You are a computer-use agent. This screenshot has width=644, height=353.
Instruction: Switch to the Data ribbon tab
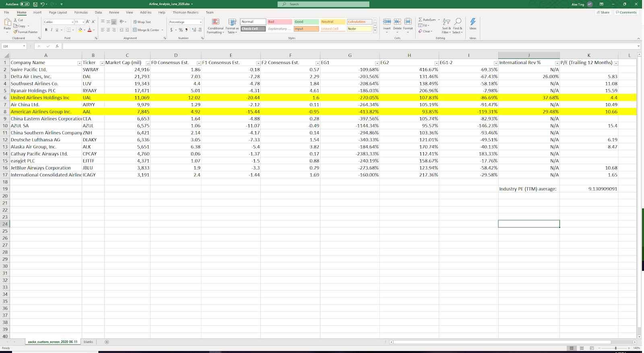tap(98, 12)
